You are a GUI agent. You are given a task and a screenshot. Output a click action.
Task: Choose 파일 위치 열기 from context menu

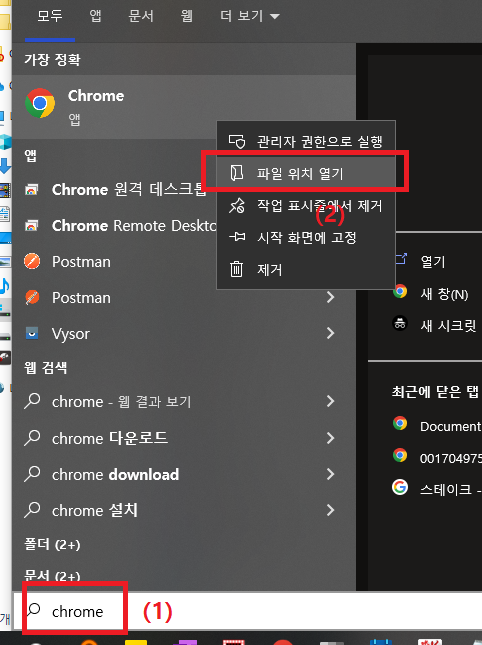[306, 173]
